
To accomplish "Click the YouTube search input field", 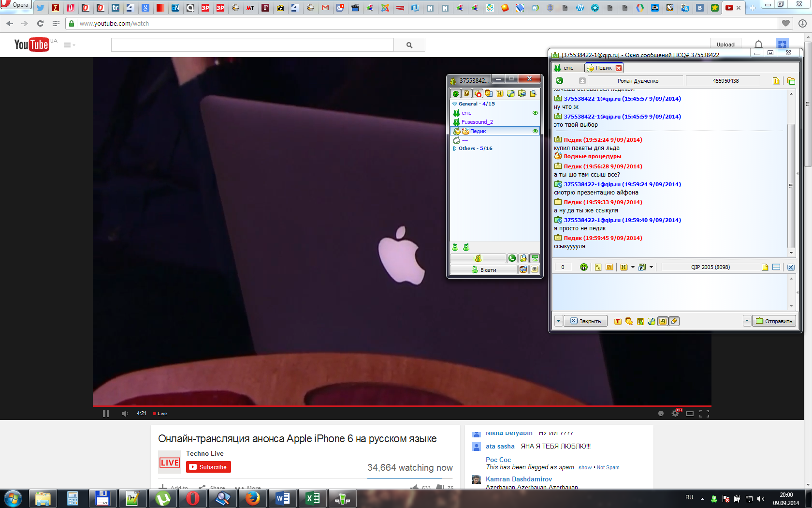I will click(x=252, y=45).
